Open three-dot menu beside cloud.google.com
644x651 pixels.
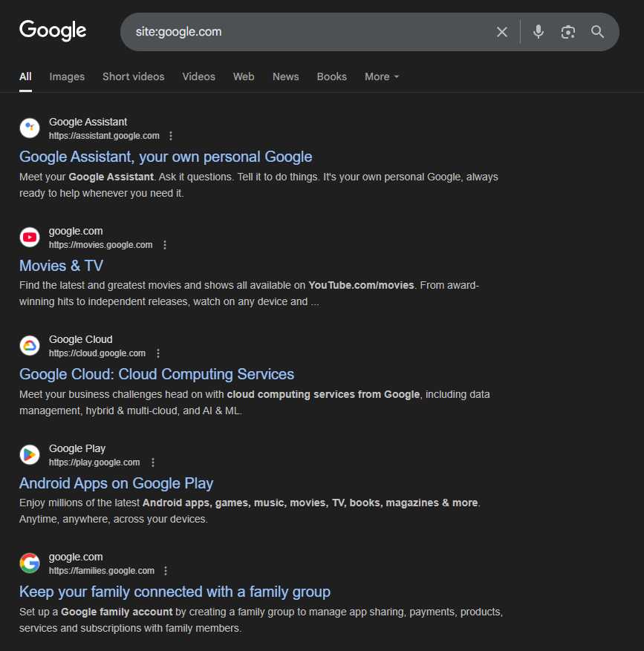click(158, 353)
